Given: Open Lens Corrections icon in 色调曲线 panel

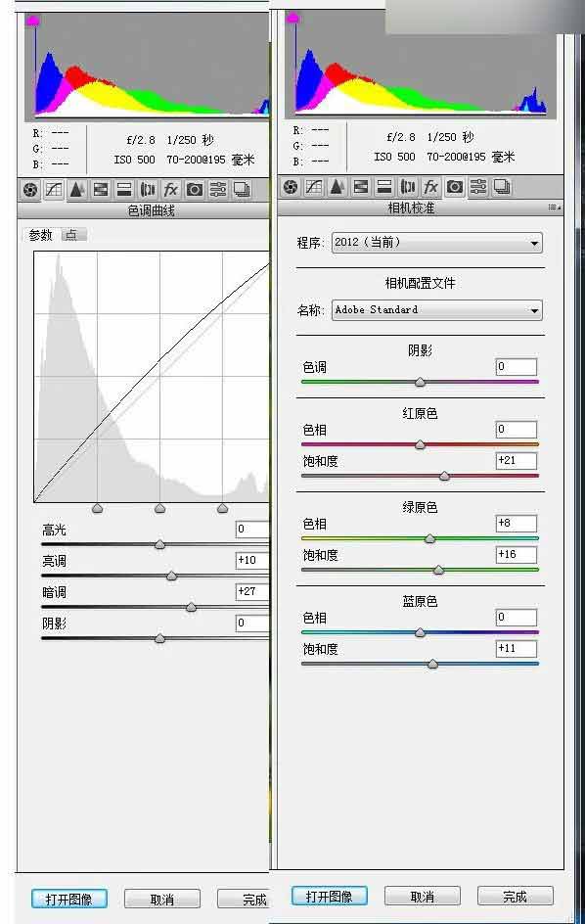Looking at the screenshot, I should point(148,189).
